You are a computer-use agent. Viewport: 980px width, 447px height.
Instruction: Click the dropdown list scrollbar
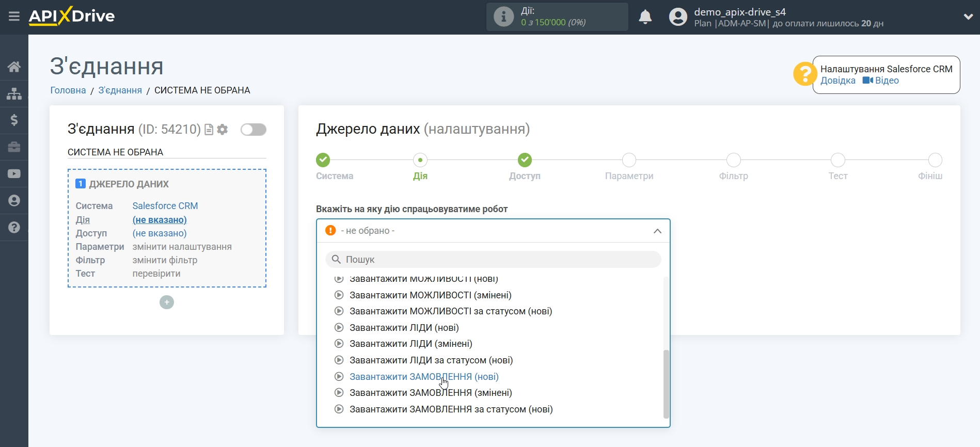click(666, 384)
